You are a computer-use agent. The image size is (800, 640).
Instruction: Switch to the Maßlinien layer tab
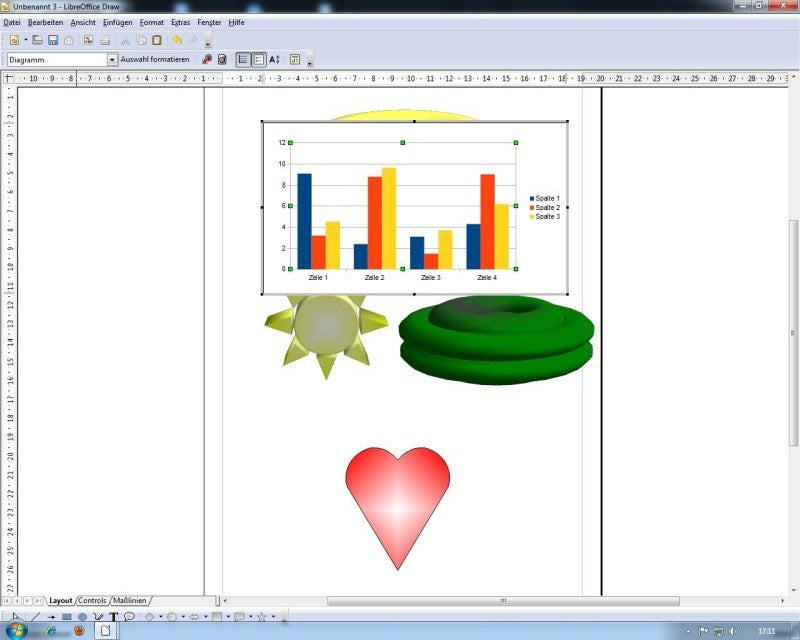tap(130, 601)
